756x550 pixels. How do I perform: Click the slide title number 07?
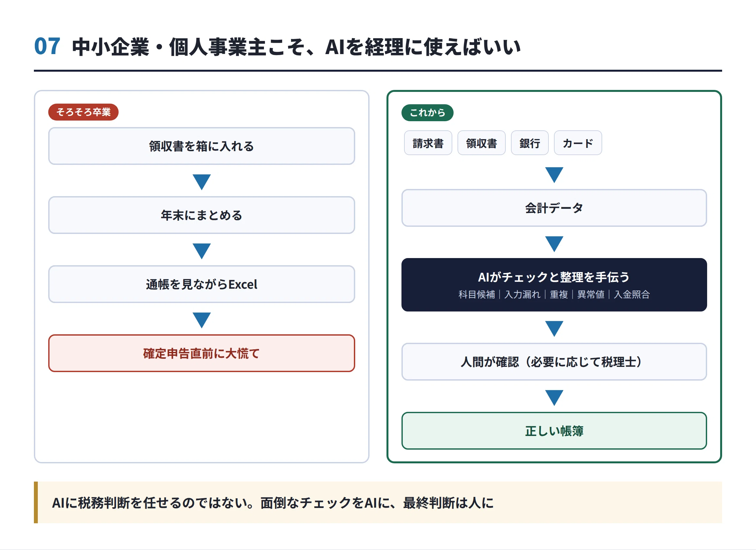pos(47,46)
